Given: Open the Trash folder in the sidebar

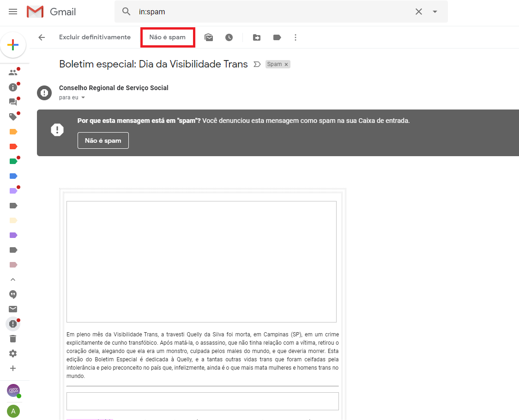Looking at the screenshot, I should coord(13,339).
